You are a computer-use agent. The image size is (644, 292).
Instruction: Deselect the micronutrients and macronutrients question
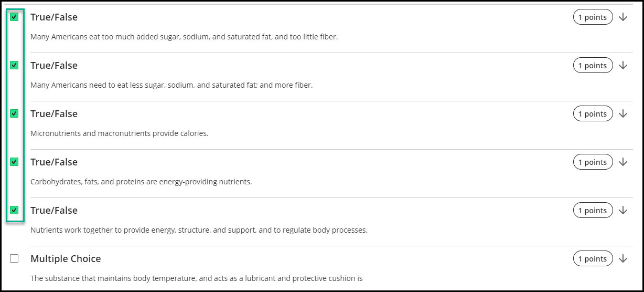pos(14,113)
